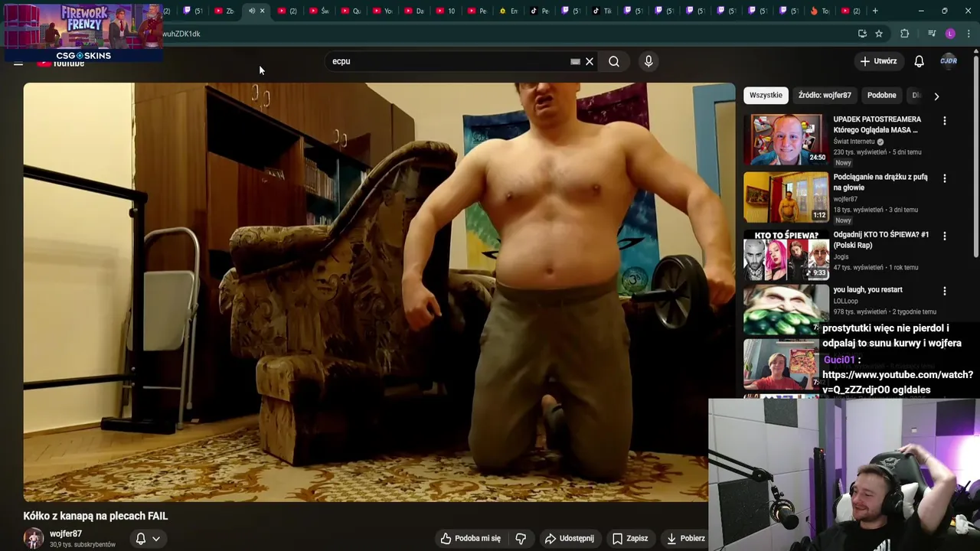Toggle the subscription notification bell for wojfer87

141,538
